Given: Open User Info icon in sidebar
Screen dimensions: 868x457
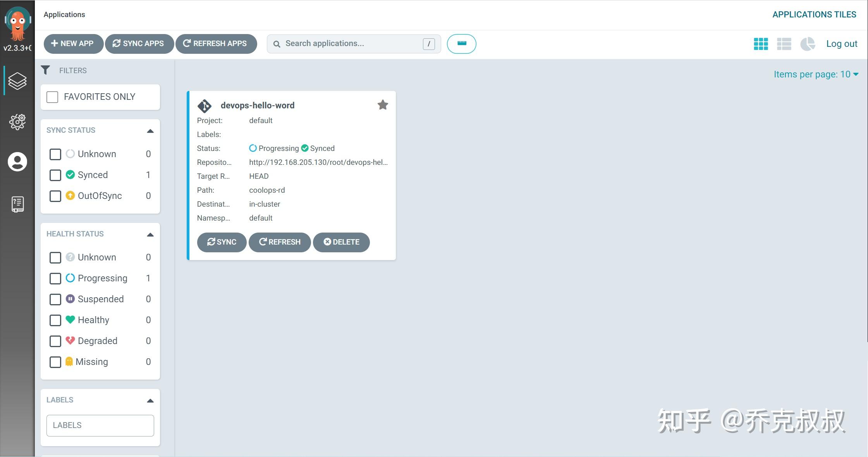Looking at the screenshot, I should 17,161.
